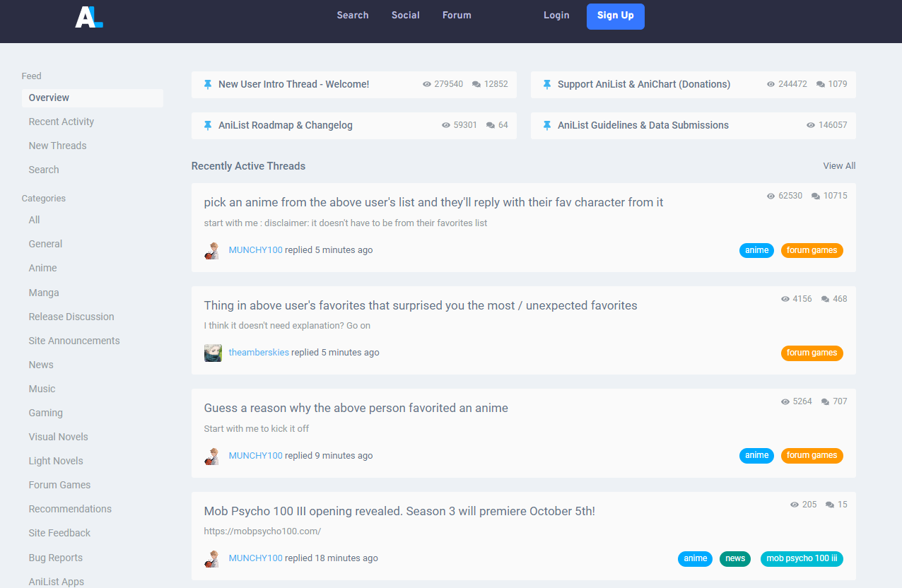
Task: Open 'Thing in above user's favorites' thread
Action: pyautogui.click(x=421, y=305)
